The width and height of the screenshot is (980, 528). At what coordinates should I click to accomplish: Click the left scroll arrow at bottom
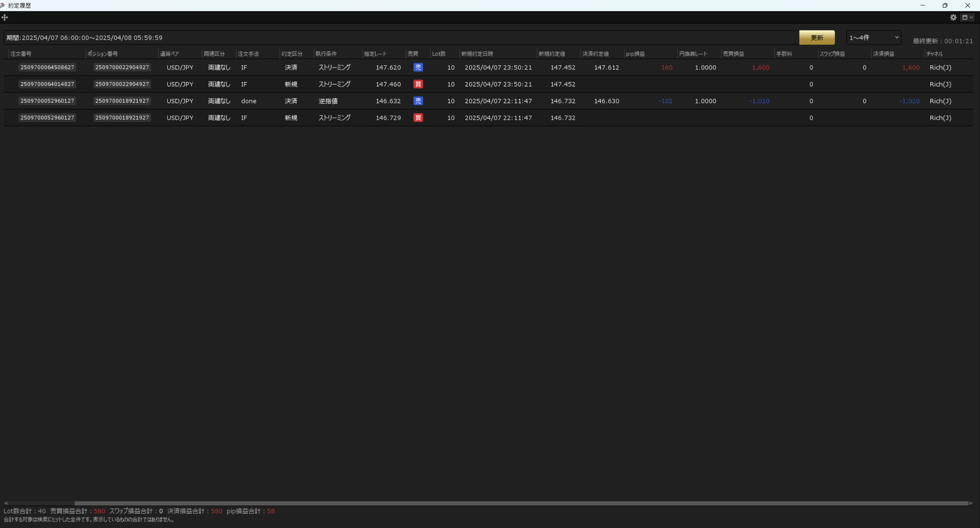[6, 503]
